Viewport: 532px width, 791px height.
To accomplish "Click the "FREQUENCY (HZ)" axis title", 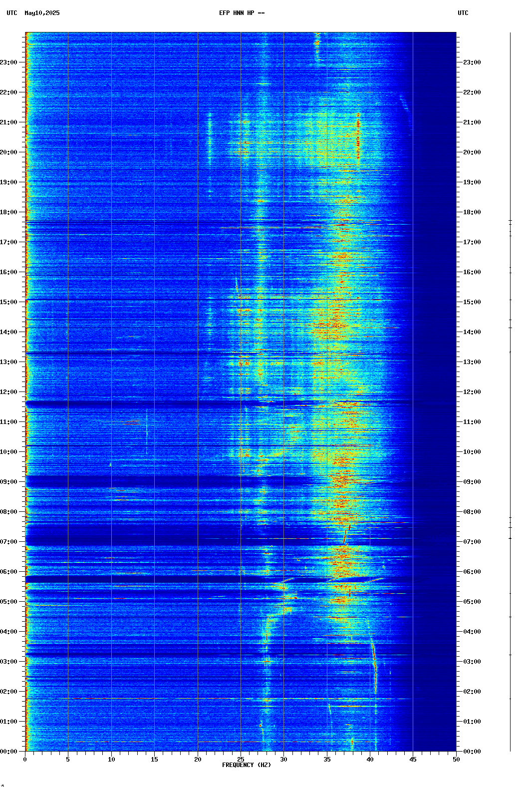I will click(247, 765).
